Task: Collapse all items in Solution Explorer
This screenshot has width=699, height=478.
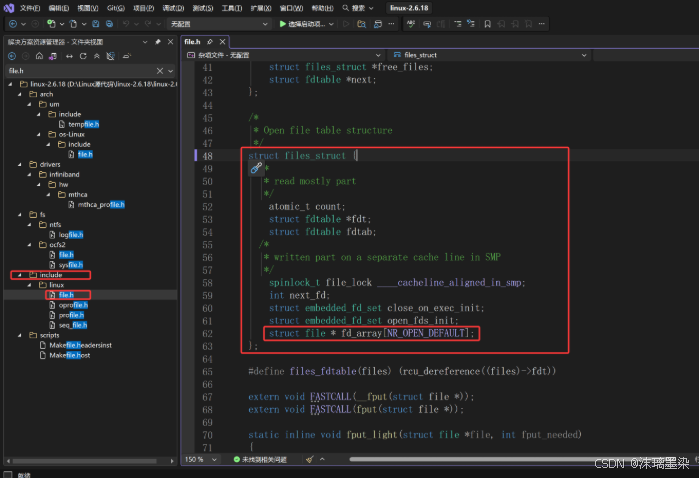Action: [x=97, y=56]
